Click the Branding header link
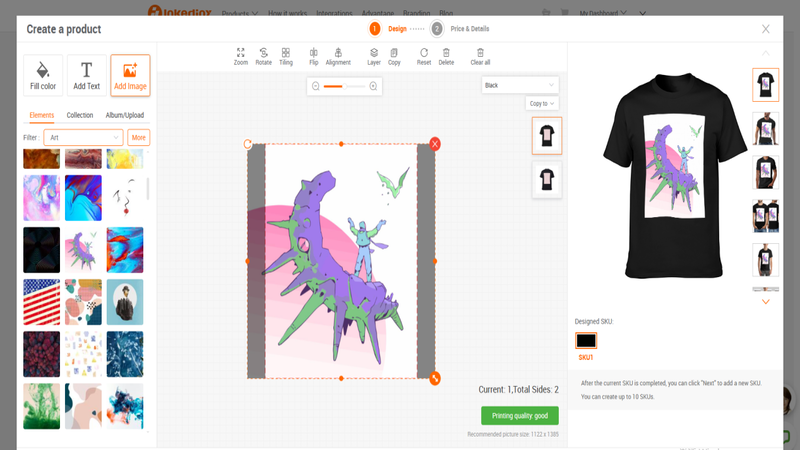The height and width of the screenshot is (450, 800). 416,13
